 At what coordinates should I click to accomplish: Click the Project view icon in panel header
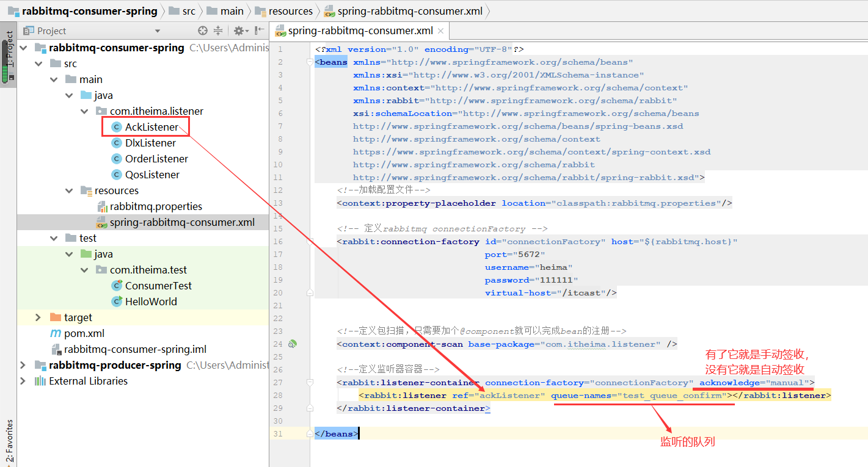pos(29,31)
